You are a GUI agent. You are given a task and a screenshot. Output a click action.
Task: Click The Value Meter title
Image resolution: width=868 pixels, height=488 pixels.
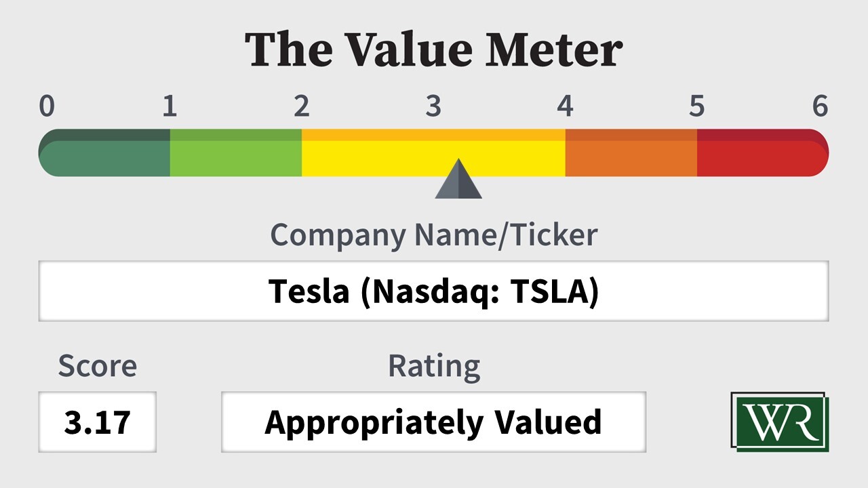point(433,49)
